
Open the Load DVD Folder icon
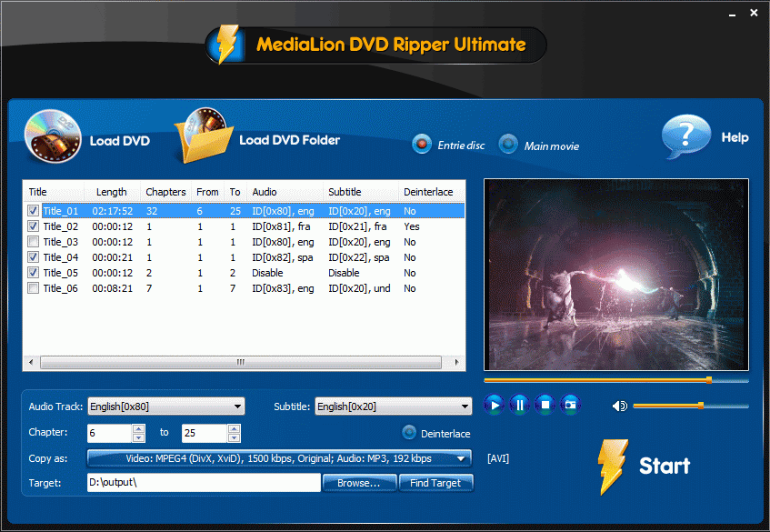click(x=204, y=136)
